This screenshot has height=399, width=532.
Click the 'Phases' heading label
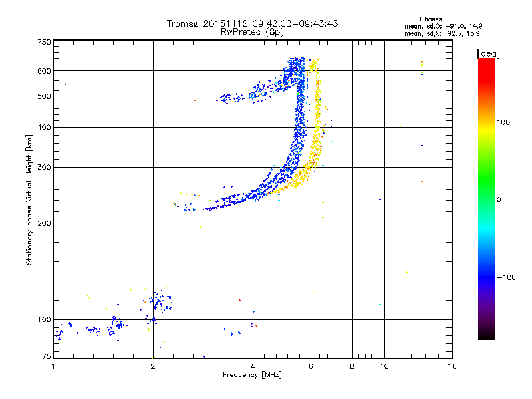(x=430, y=19)
